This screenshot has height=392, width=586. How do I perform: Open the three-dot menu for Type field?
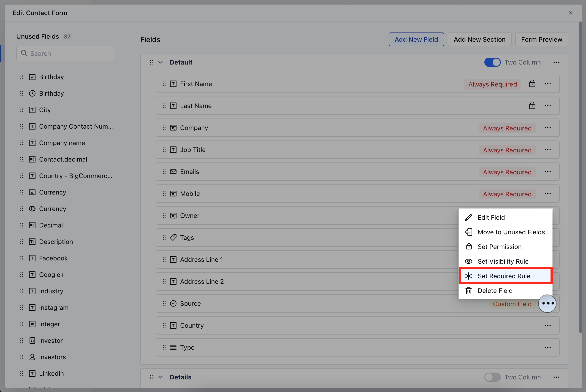pyautogui.click(x=548, y=348)
